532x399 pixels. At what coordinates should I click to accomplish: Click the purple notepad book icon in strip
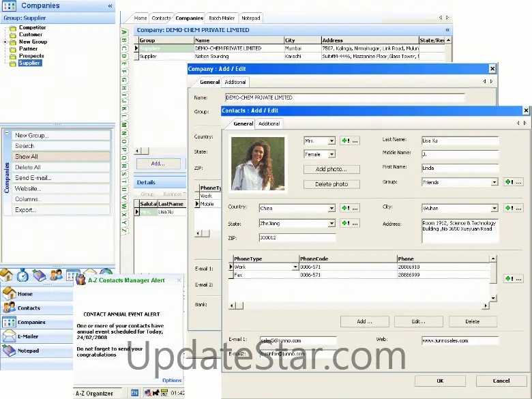[x=39, y=275]
